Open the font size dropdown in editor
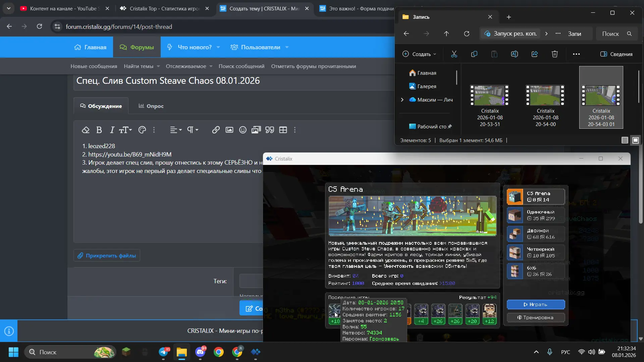This screenshot has width=644, height=362. click(x=125, y=130)
